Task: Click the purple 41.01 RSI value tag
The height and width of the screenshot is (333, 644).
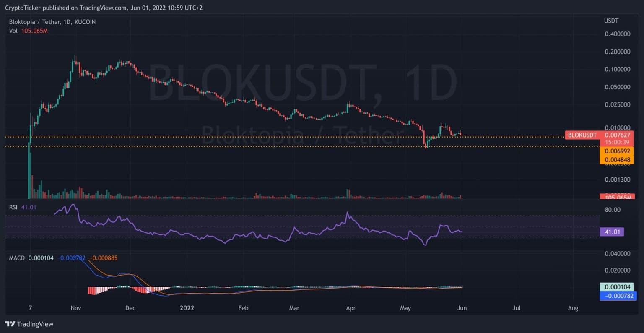Action: (x=612, y=232)
